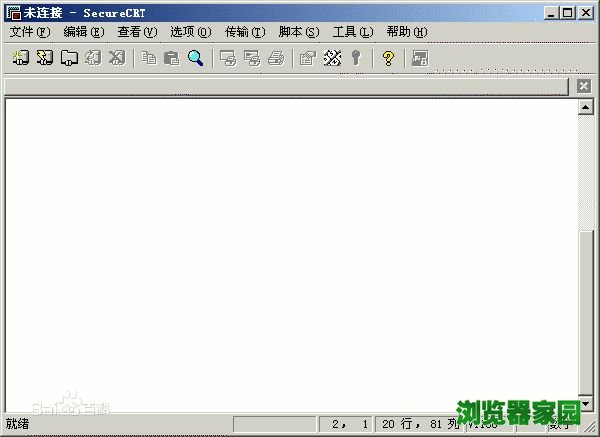
Task: Click the Copy toolbar icon
Action: (x=149, y=58)
